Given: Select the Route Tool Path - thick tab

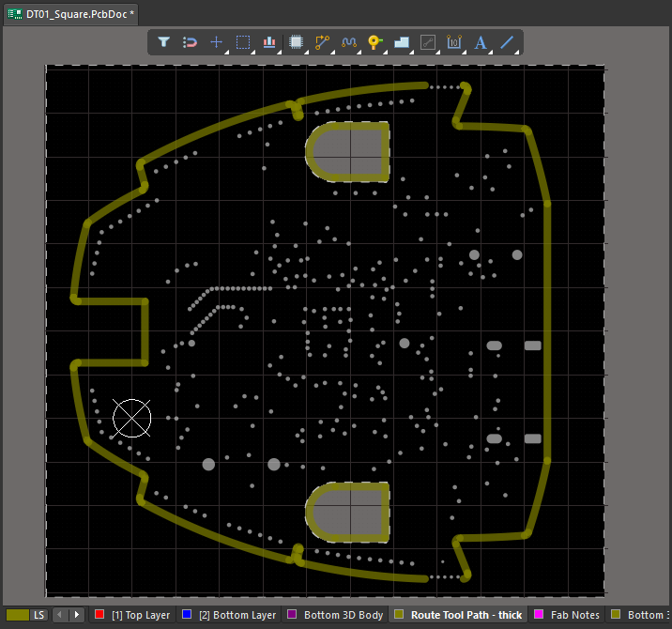Looking at the screenshot, I should click(458, 615).
